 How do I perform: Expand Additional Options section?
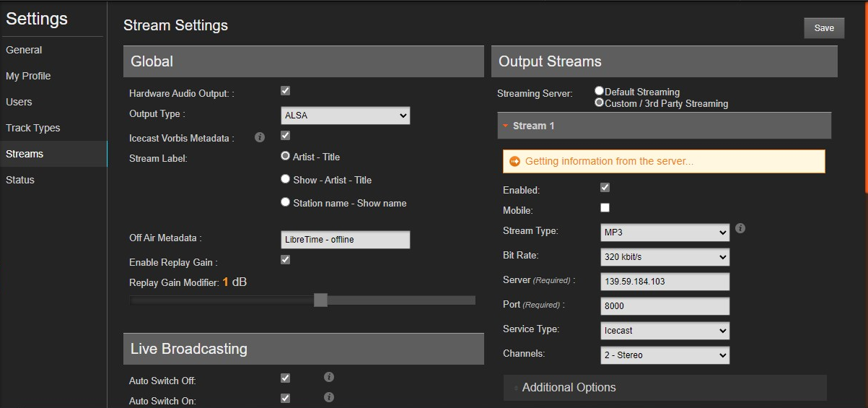pos(665,388)
